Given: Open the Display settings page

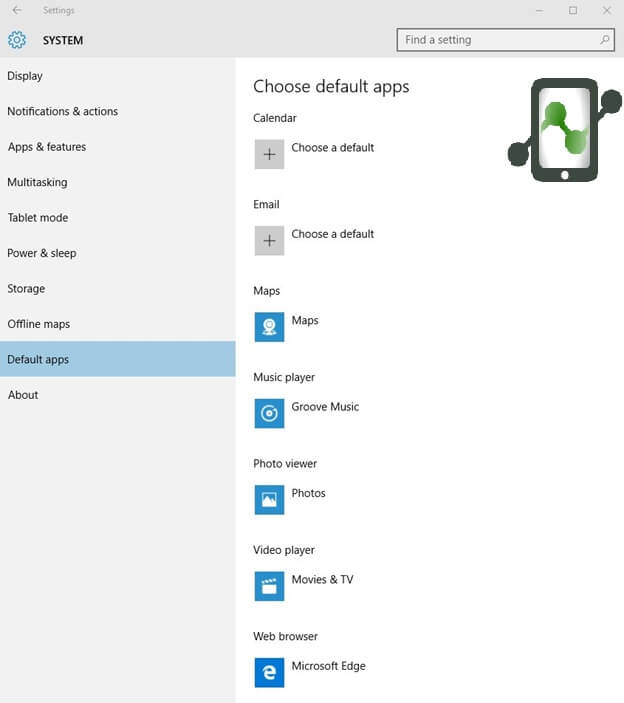Looking at the screenshot, I should click(117, 76).
